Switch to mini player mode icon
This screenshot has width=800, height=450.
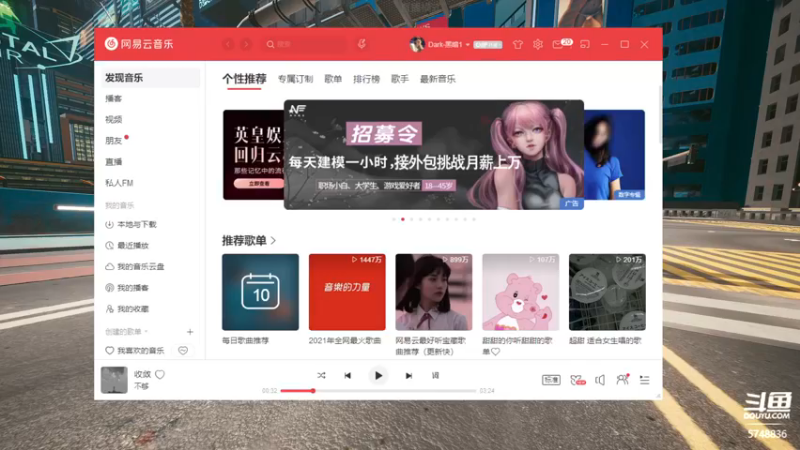point(585,44)
